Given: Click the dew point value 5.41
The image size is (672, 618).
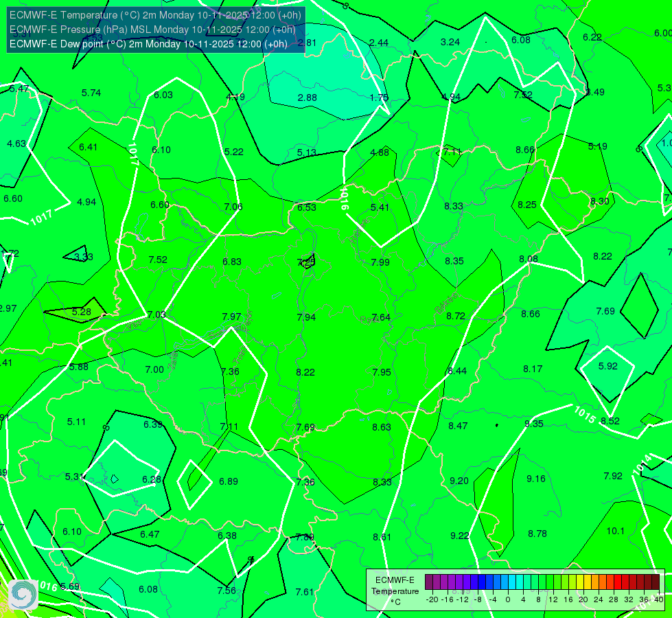Looking at the screenshot, I should point(380,207).
